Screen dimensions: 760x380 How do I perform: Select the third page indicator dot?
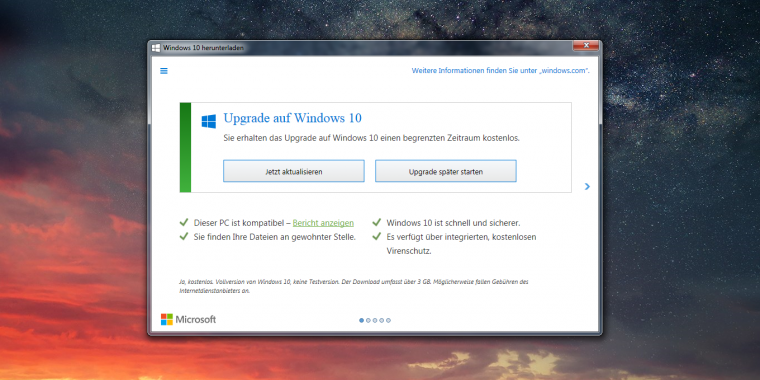[375, 320]
